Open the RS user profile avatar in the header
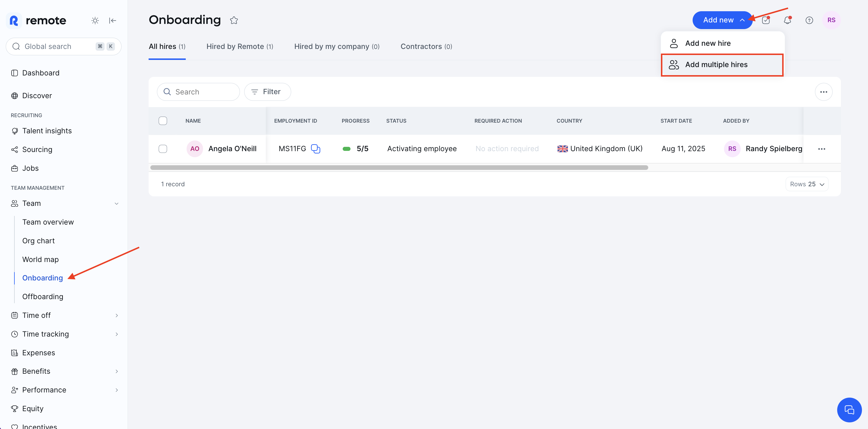This screenshot has width=868, height=429. coord(831,20)
